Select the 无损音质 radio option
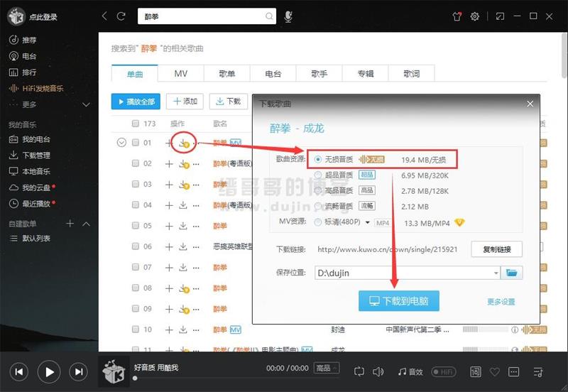Image resolution: width=568 pixels, height=392 pixels. (x=318, y=159)
